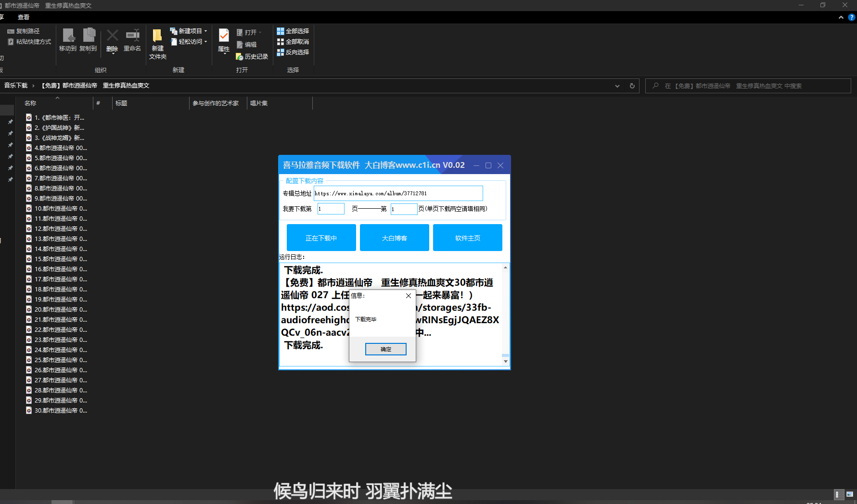Switch to the 查看 ribbon tab
The image size is (857, 504).
pyautogui.click(x=23, y=17)
